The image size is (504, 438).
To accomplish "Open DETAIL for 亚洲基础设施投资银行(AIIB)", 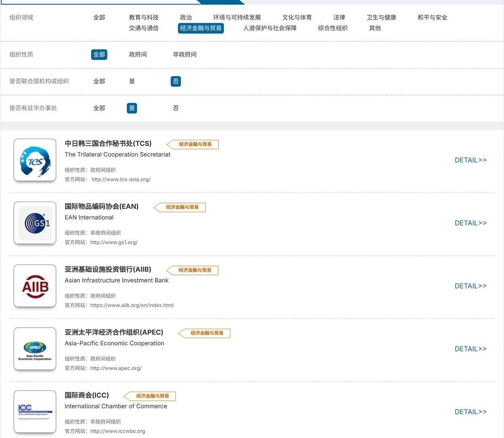I will coord(471,286).
